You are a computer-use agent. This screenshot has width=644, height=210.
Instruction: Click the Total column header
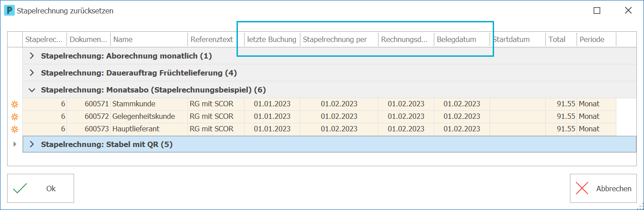point(561,39)
